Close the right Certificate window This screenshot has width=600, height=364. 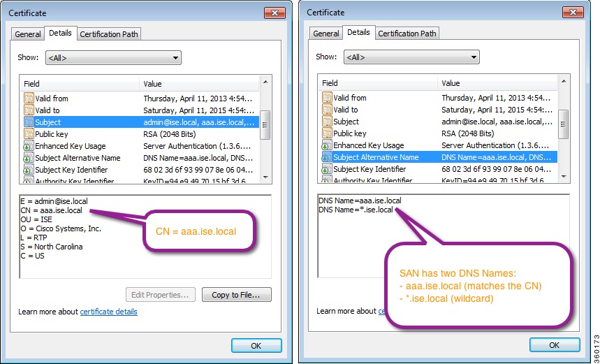[x=573, y=12]
